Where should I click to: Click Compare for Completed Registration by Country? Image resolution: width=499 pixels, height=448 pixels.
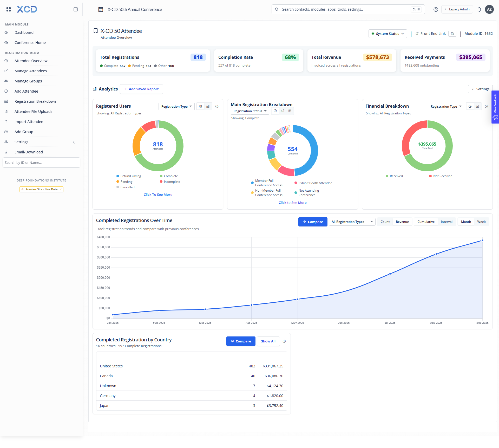point(241,341)
